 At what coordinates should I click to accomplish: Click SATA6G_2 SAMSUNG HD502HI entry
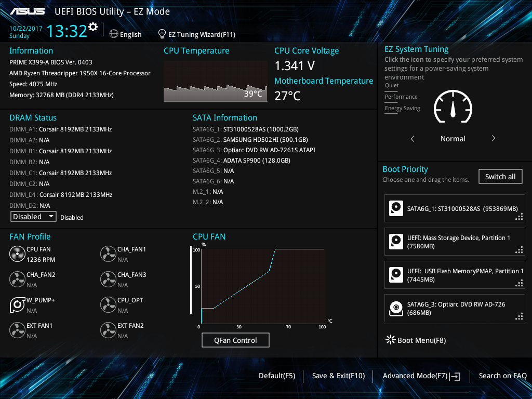point(250,140)
